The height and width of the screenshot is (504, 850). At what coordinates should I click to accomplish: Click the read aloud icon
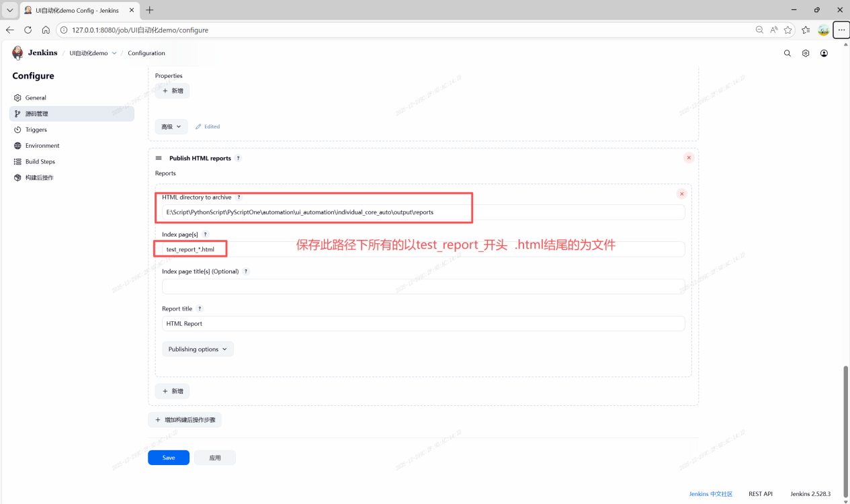[x=773, y=30]
